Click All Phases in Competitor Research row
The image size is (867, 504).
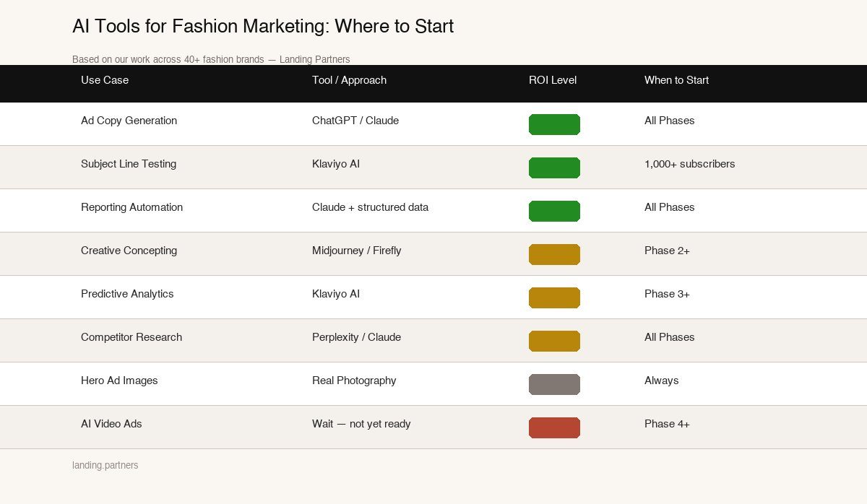[670, 337]
